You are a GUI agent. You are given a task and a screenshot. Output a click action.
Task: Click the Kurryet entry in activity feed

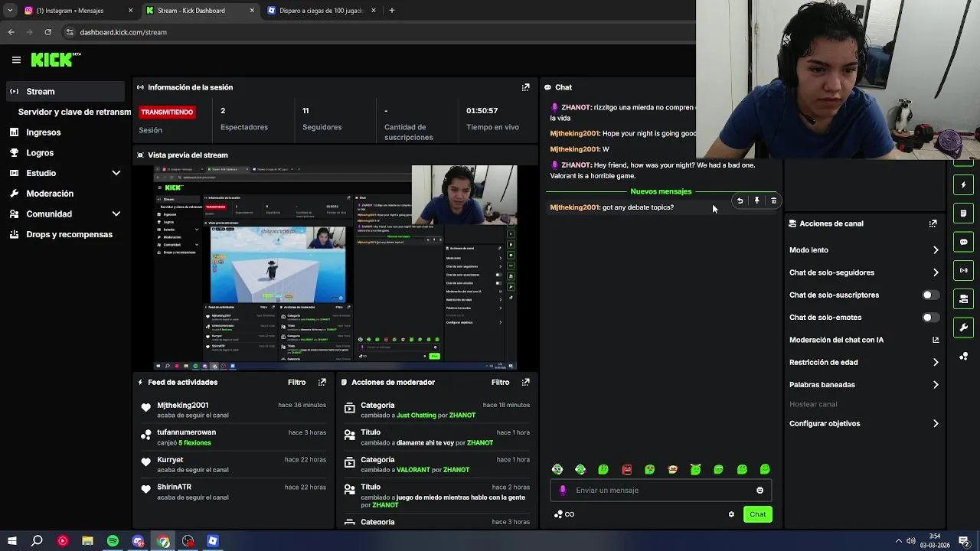234,465
